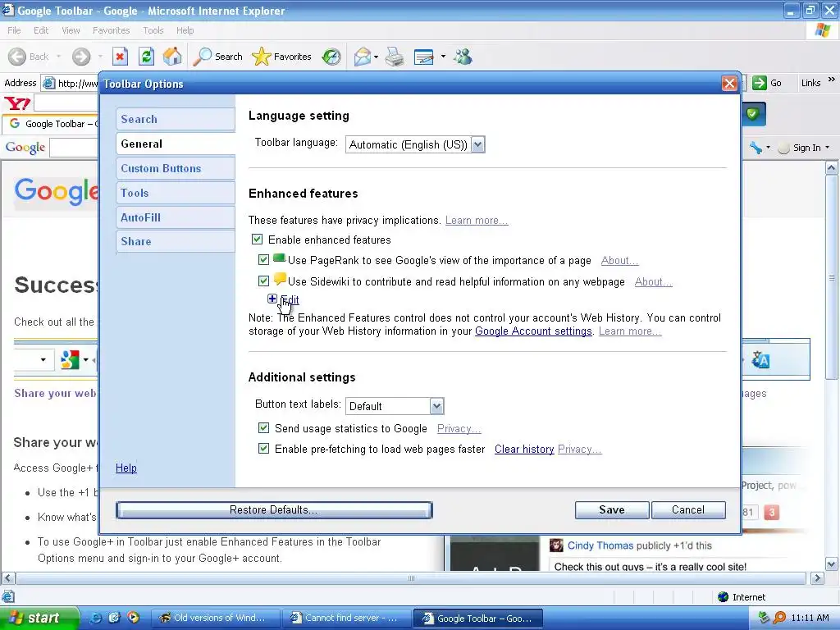Click the Forward arrow button
Image resolution: width=840 pixels, height=630 pixels.
click(81, 57)
